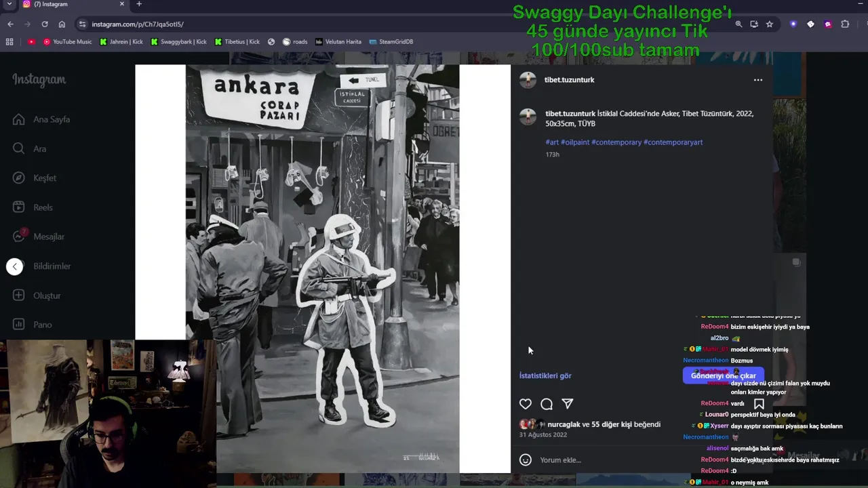Click the post painting image

coord(322,269)
